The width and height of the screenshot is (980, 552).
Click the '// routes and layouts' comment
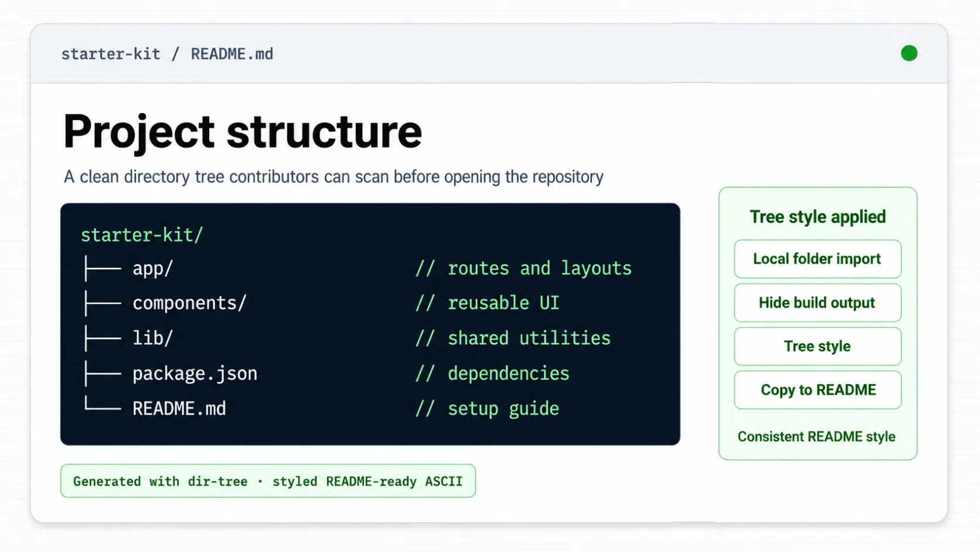click(x=523, y=268)
